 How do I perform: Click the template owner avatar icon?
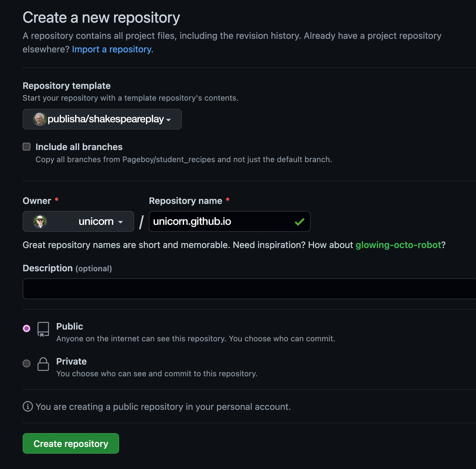click(40, 119)
